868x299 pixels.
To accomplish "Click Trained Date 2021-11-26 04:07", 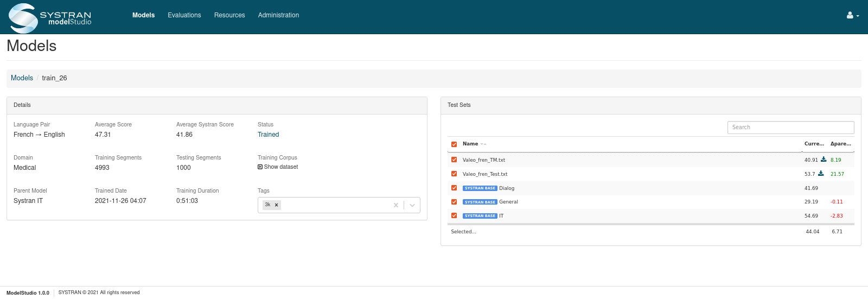I will click(120, 201).
